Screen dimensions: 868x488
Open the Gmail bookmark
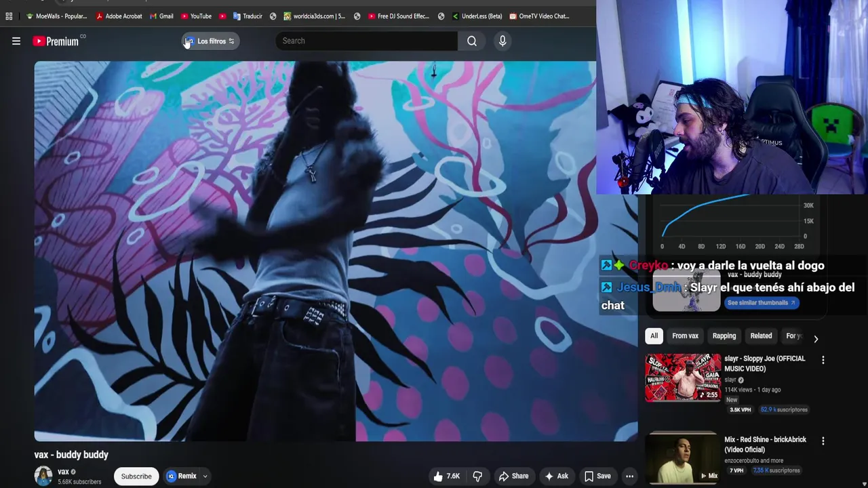click(161, 16)
